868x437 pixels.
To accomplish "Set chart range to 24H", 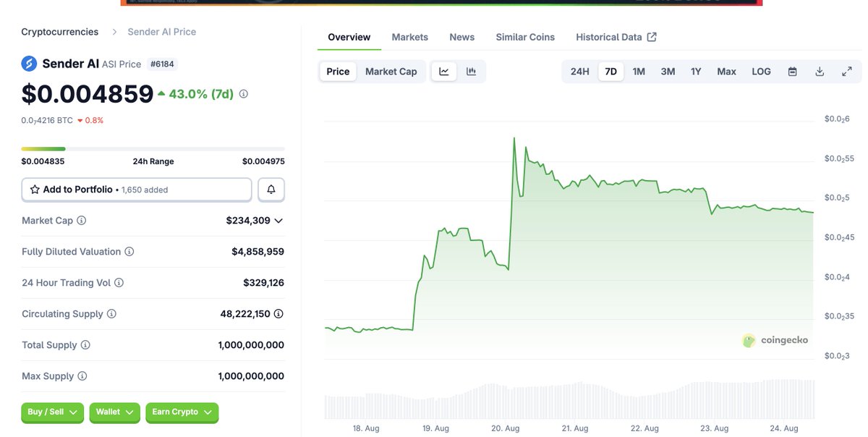I will pos(580,72).
